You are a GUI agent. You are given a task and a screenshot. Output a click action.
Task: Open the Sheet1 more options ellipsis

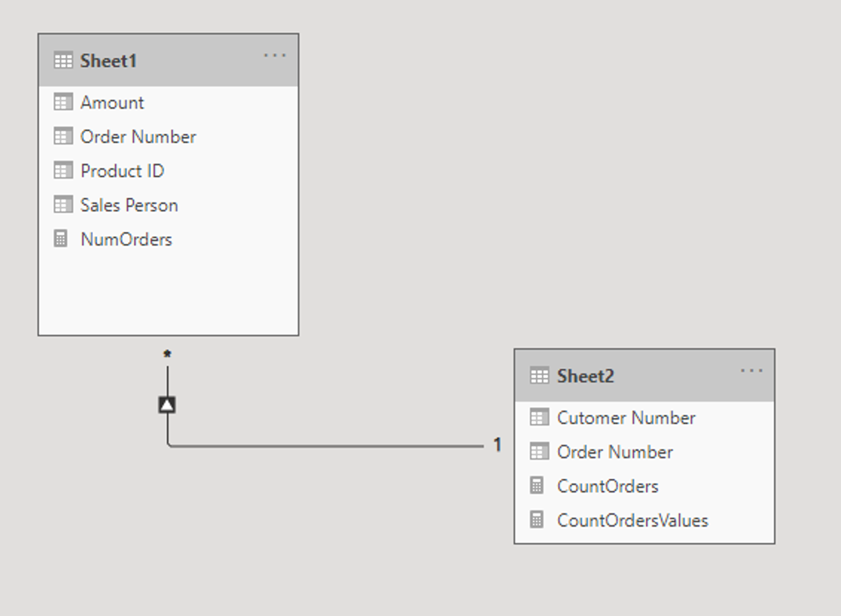tap(275, 55)
